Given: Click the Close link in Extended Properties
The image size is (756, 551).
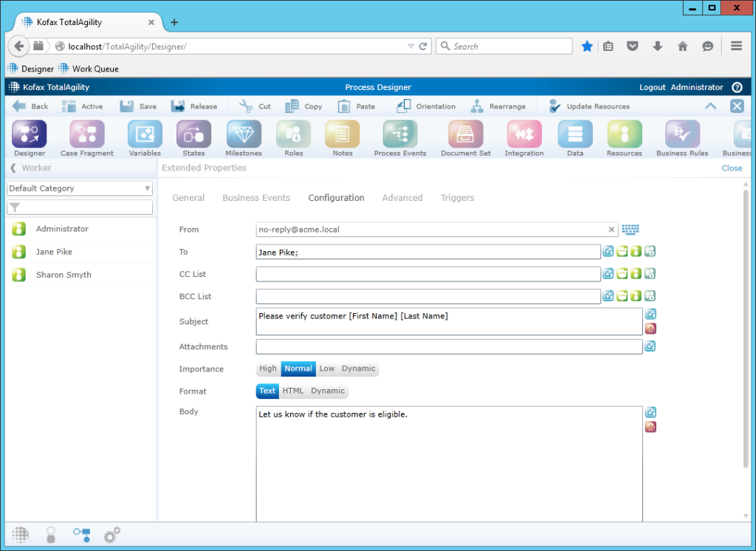Looking at the screenshot, I should (732, 168).
